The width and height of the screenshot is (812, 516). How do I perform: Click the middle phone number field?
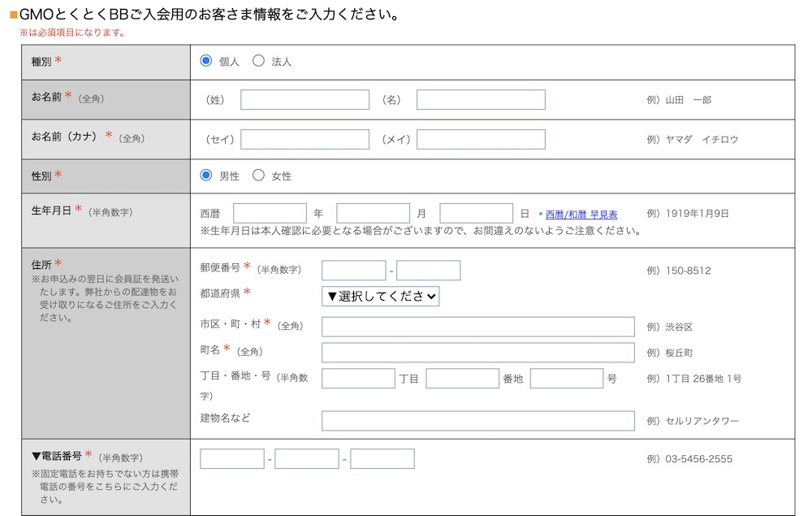coord(307,459)
